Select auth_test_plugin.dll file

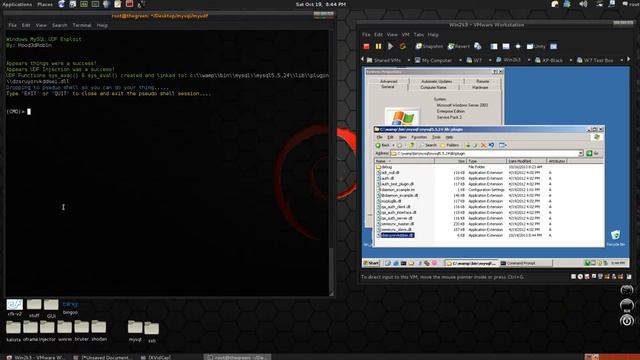point(395,184)
